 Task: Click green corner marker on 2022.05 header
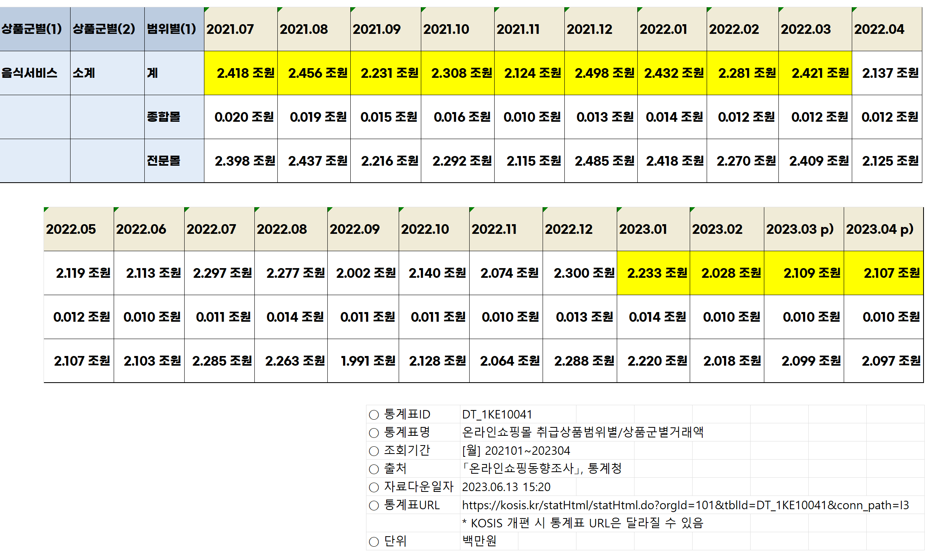(x=46, y=209)
